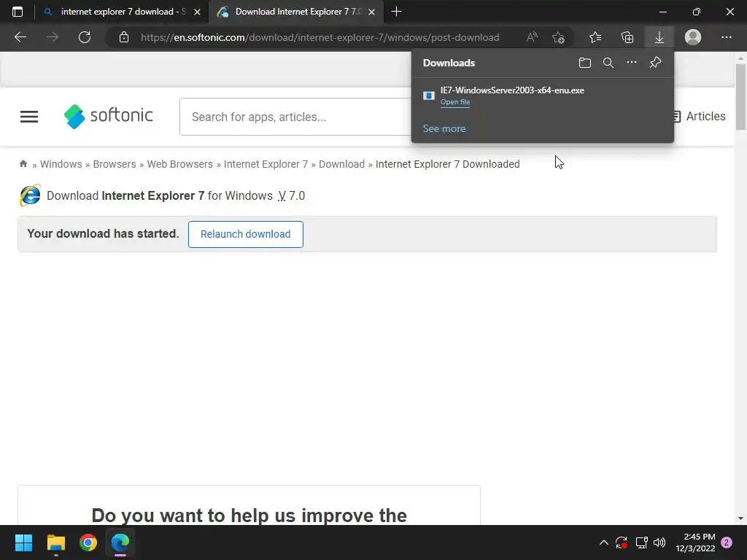
Task: Go to Browsers breadcrumb link
Action: 115,164
